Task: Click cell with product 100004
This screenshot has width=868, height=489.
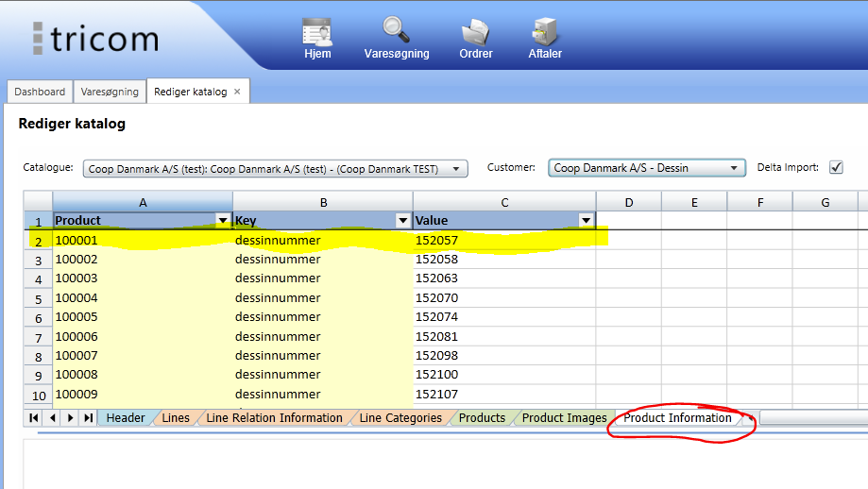Action: coord(143,297)
